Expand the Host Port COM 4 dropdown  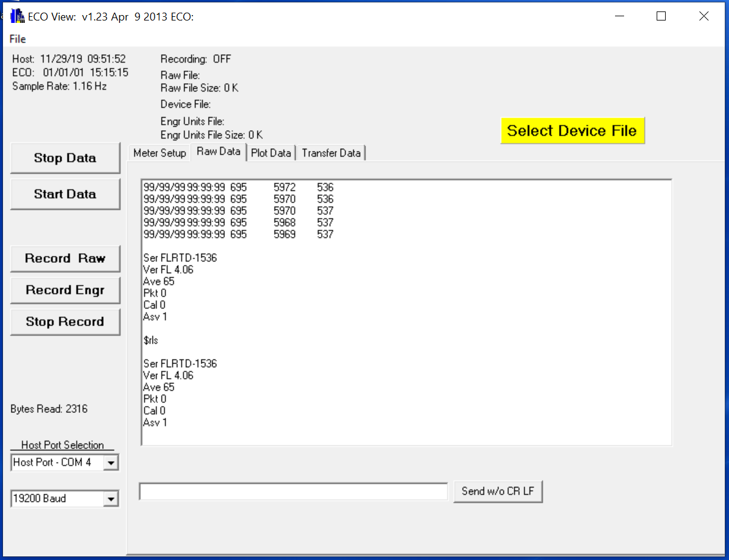(x=111, y=463)
